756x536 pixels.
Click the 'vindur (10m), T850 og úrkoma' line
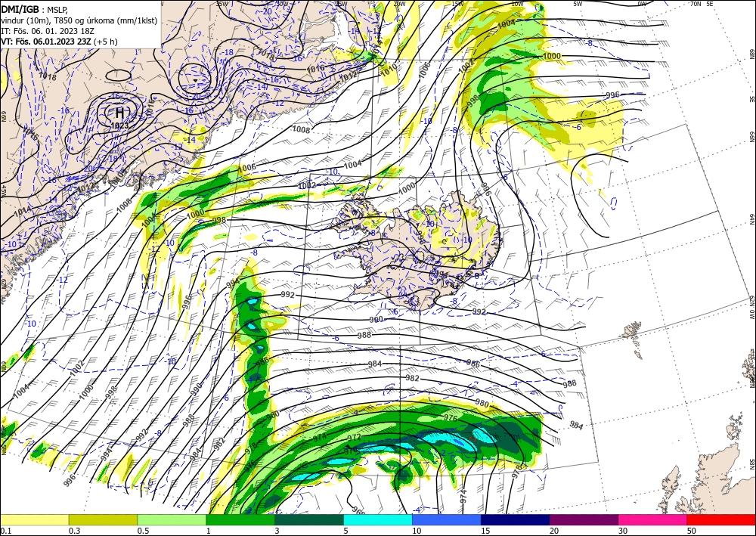(79, 20)
